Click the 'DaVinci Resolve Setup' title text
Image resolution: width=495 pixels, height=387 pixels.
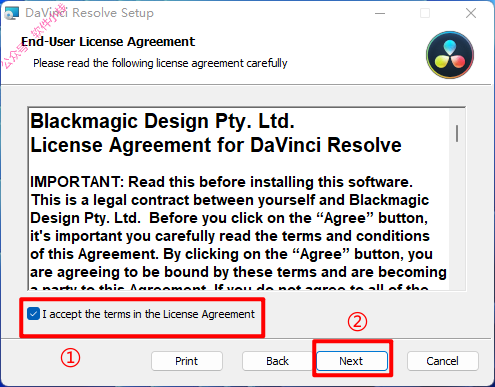(x=89, y=13)
